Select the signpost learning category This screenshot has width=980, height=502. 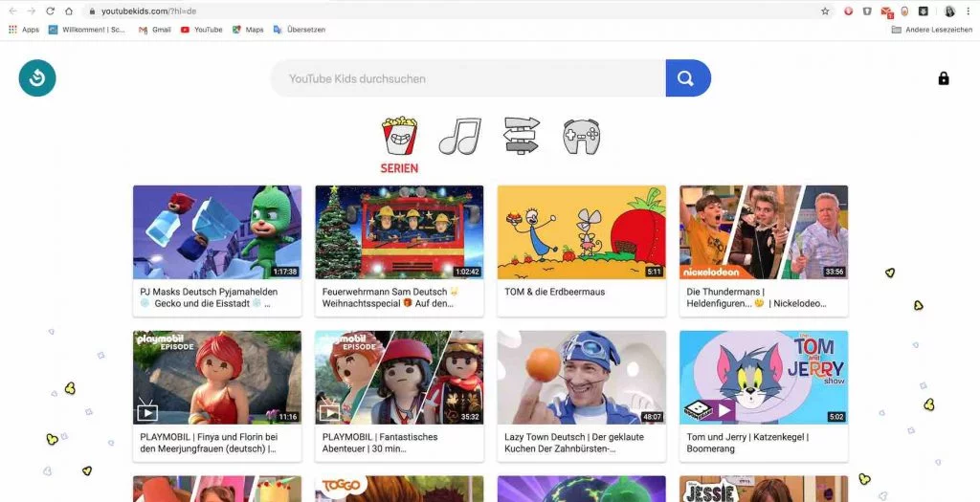(522, 136)
